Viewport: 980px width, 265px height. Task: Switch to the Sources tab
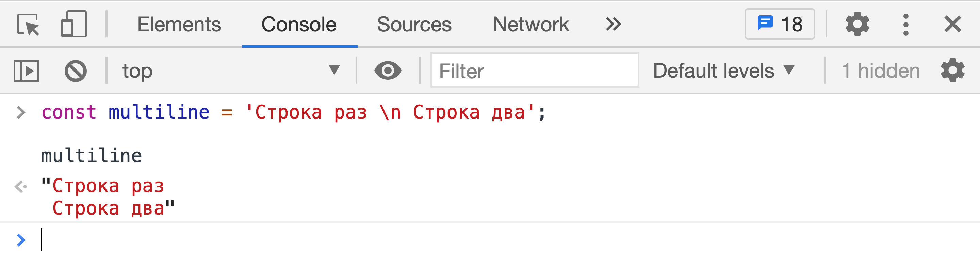pyautogui.click(x=414, y=25)
